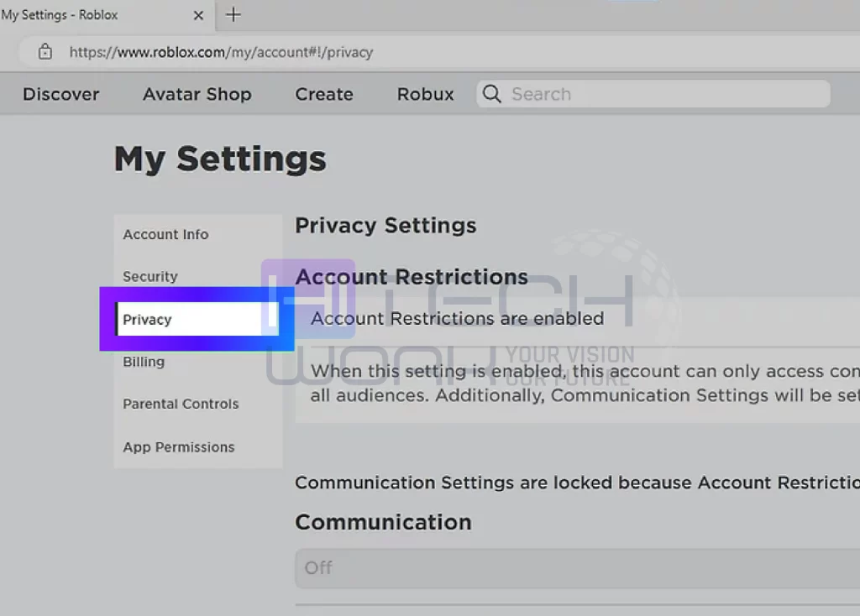The width and height of the screenshot is (860, 616).
Task: Open Parental Controls settings
Action: pyautogui.click(x=181, y=404)
